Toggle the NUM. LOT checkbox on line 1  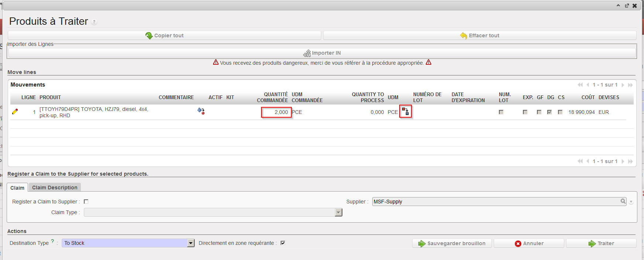click(x=501, y=112)
